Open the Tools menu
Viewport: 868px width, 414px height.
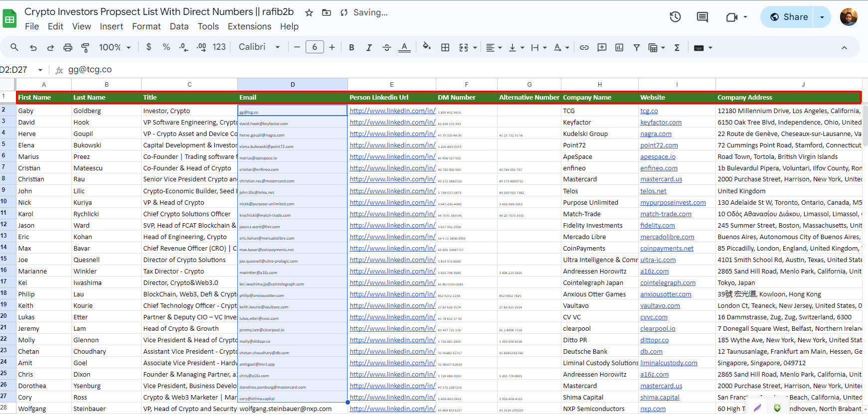(208, 26)
